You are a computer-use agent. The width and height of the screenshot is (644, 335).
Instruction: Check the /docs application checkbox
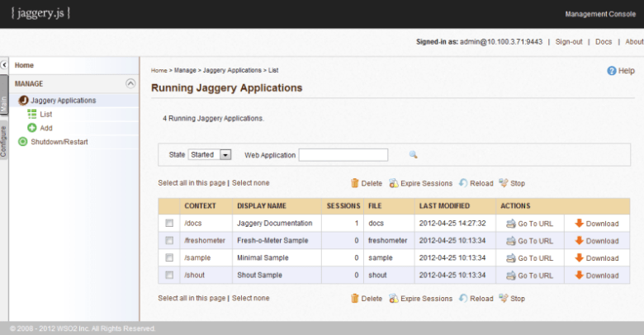[x=169, y=223]
